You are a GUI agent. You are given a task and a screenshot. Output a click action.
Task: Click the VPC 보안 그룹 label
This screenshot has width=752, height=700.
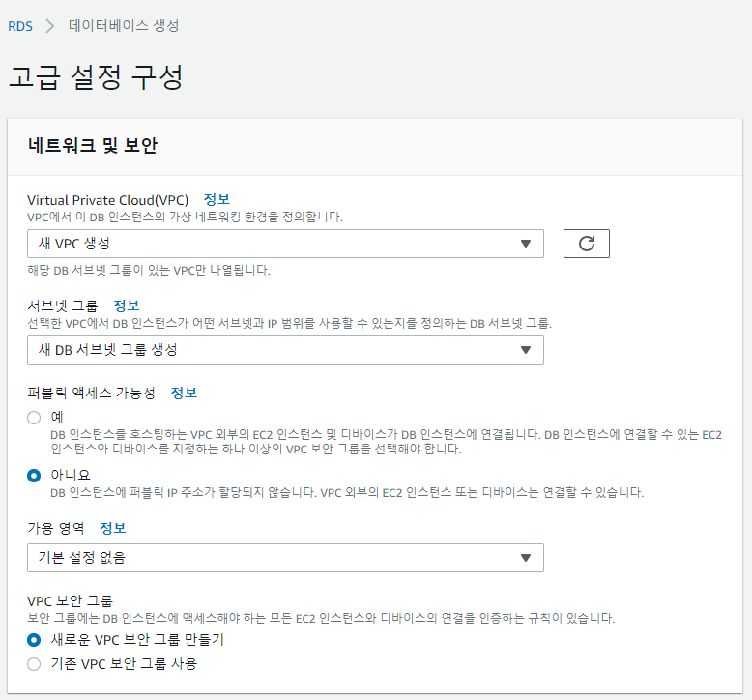[x=70, y=600]
